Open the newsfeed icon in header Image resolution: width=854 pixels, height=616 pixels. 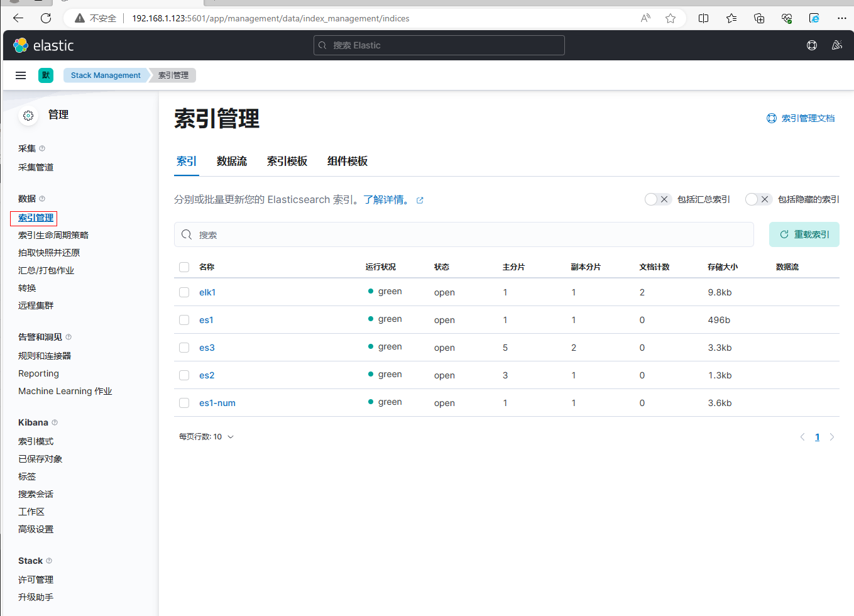tap(836, 45)
